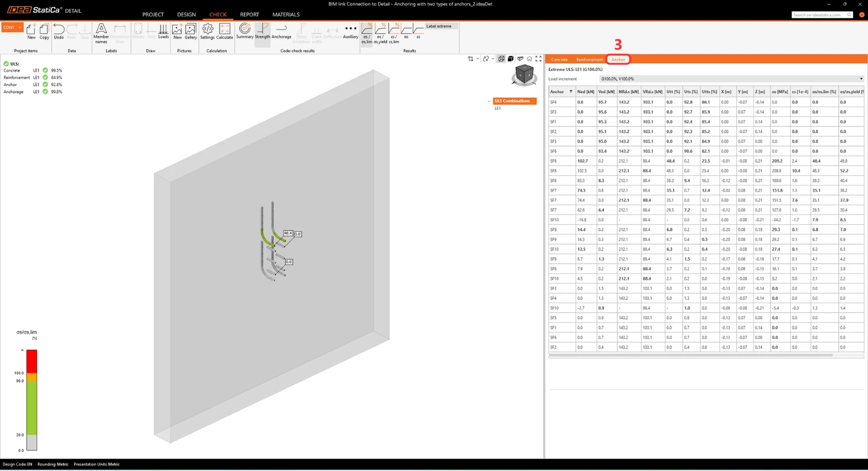Click the 48.4 anchor label in model
This screenshot has height=471, width=868.
coord(288,233)
